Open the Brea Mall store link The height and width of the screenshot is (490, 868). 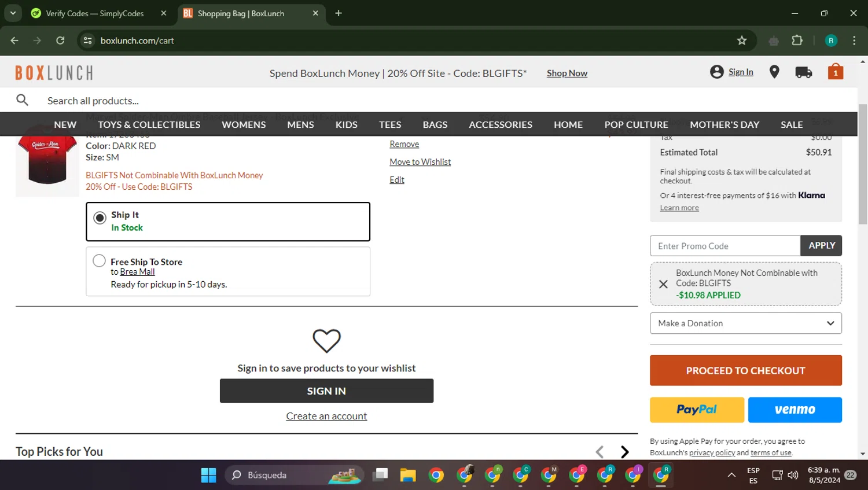(137, 272)
